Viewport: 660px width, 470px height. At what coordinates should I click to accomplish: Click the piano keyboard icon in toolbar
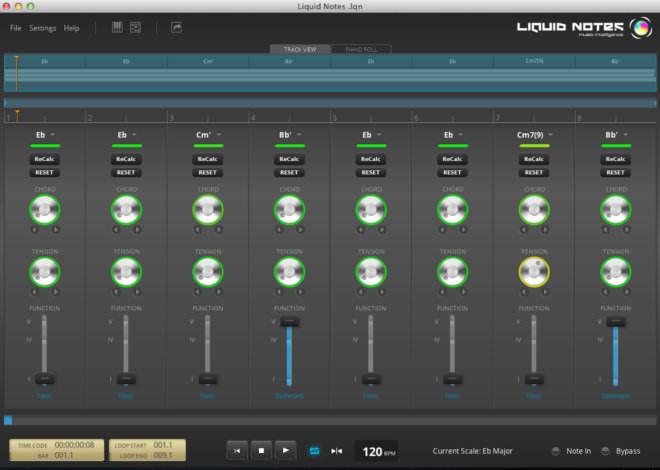click(x=117, y=27)
